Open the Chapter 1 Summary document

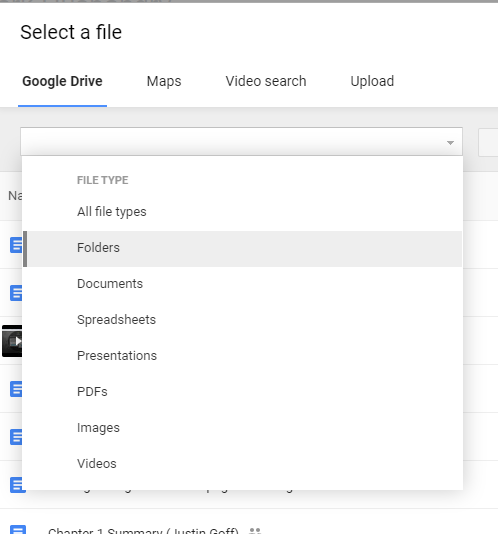point(143,531)
